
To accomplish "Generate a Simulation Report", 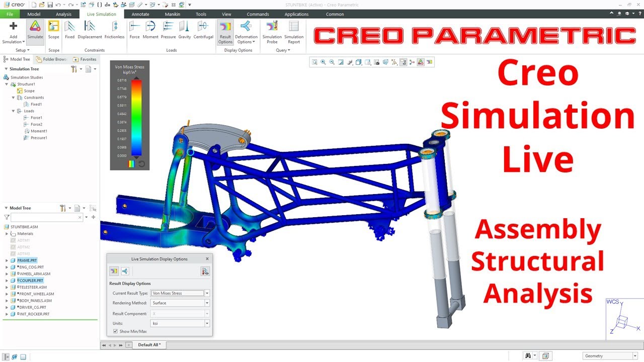I will point(294,32).
